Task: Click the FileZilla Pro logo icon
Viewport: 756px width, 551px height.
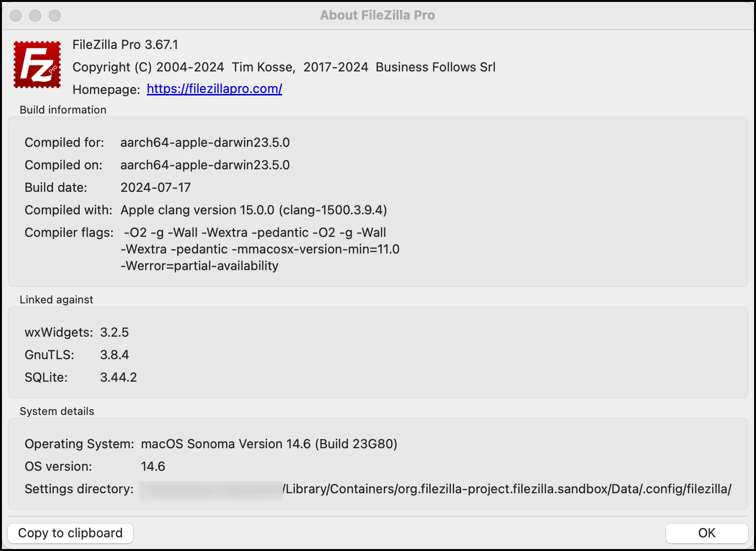Action: pyautogui.click(x=37, y=65)
